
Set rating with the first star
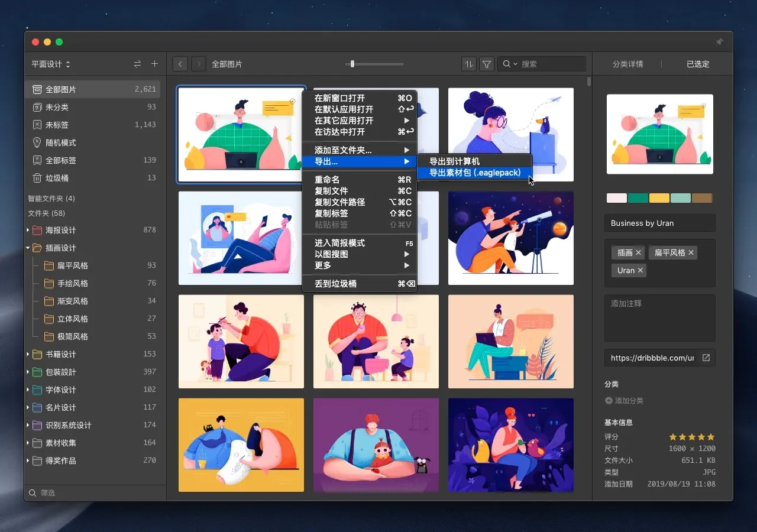pos(673,437)
